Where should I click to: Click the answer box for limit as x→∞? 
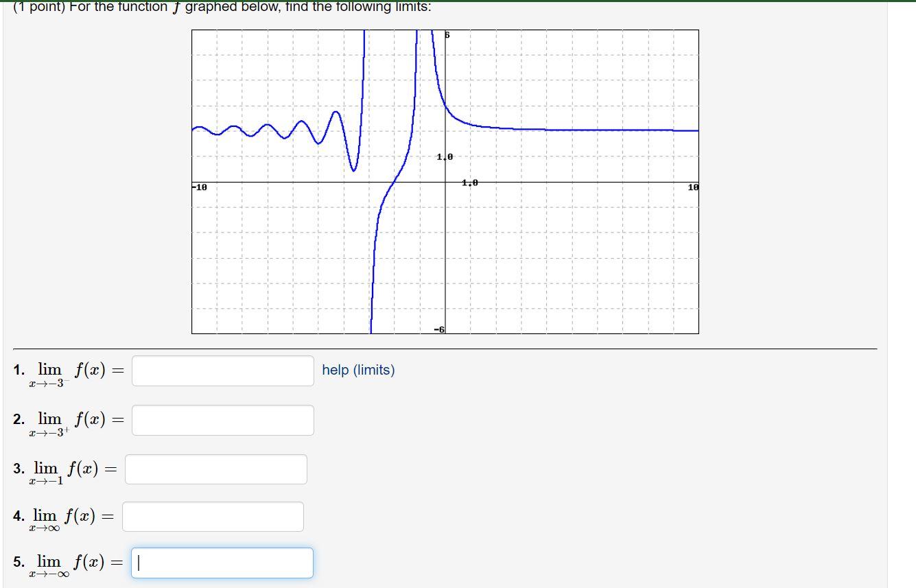[x=213, y=516]
